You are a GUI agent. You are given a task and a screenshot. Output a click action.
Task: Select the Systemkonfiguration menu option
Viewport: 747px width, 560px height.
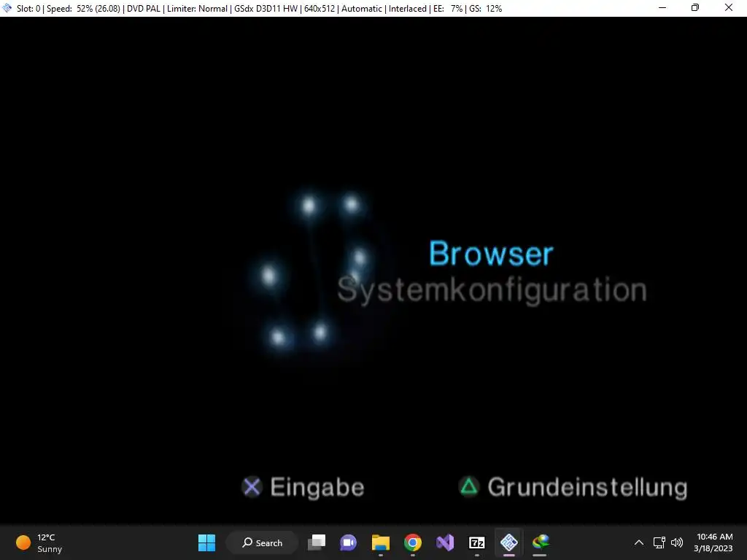coord(492,290)
